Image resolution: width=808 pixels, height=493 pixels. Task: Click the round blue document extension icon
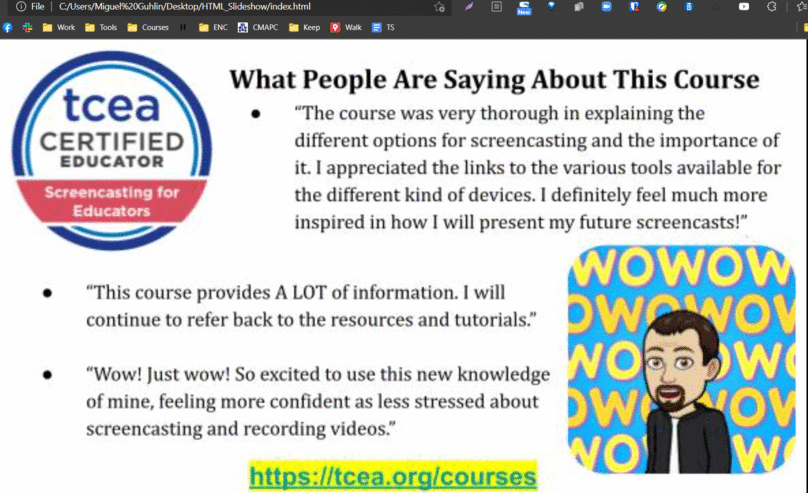689,7
